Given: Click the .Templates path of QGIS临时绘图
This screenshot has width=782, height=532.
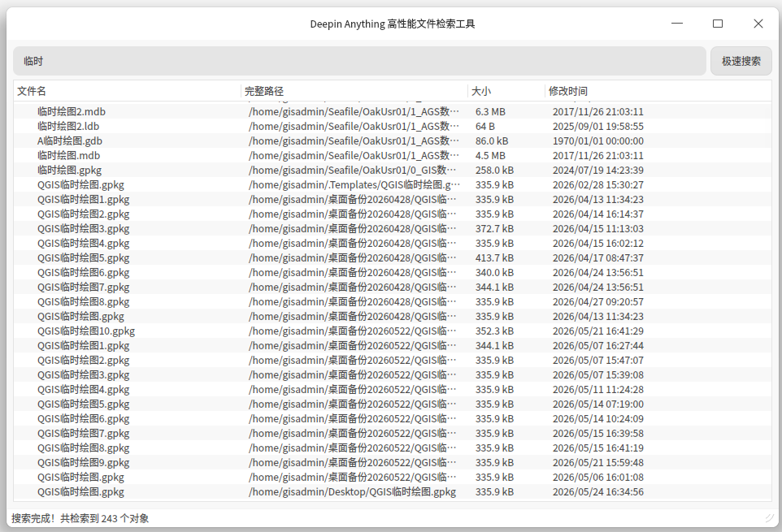Looking at the screenshot, I should [x=354, y=185].
